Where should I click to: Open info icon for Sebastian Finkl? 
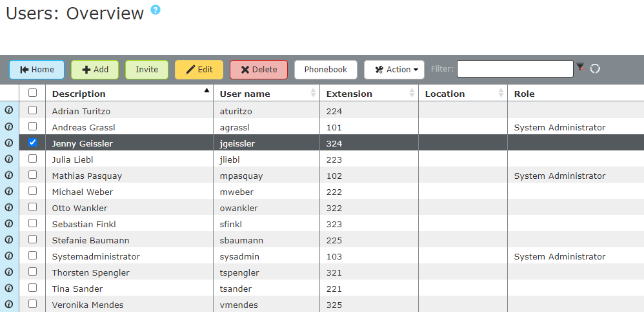coord(9,223)
